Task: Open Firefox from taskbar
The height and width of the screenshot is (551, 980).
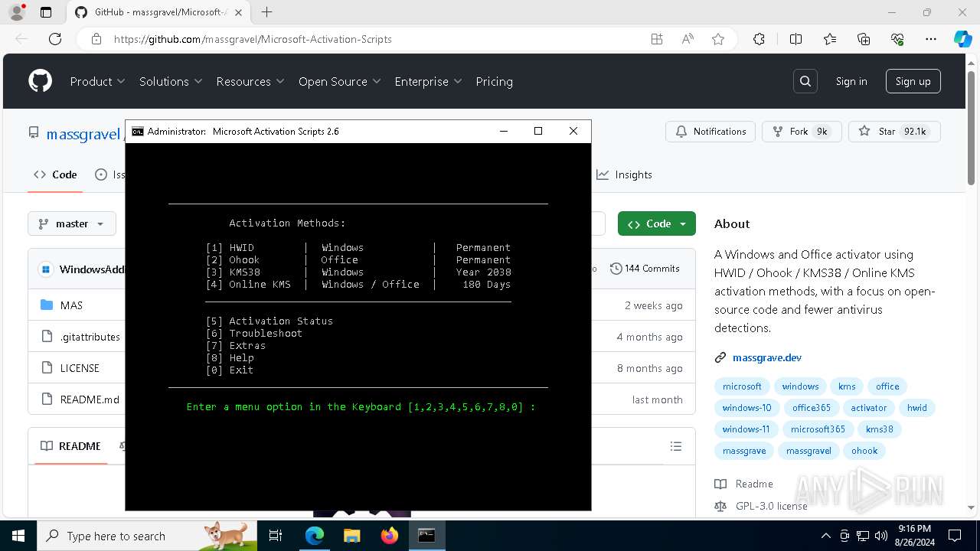Action: [x=389, y=536]
